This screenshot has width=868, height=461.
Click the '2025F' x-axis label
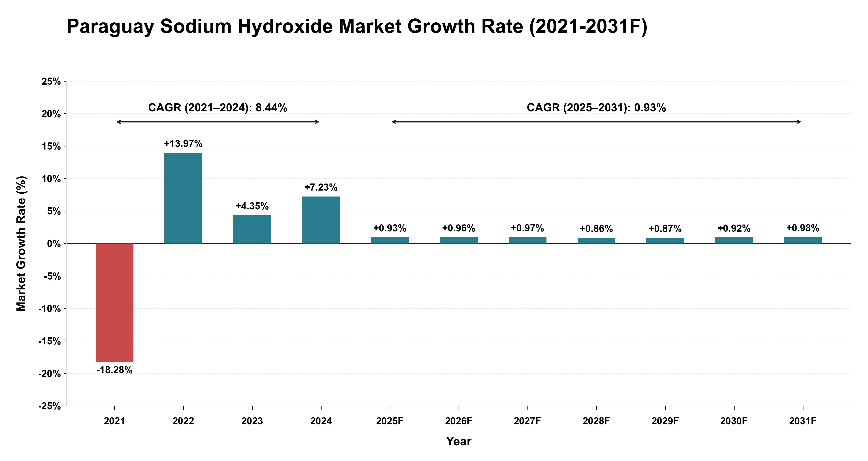(x=390, y=421)
